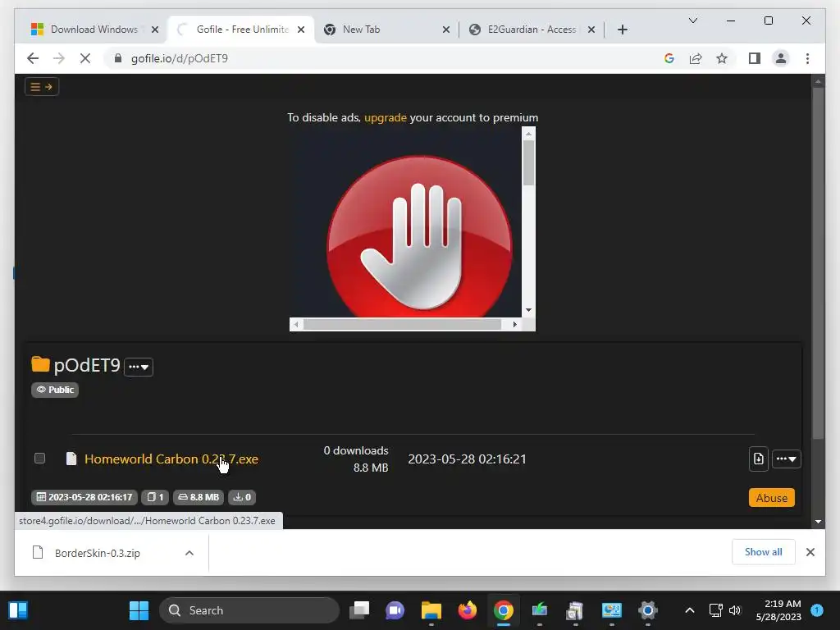The height and width of the screenshot is (630, 840).
Task: Switch to Gofile tab
Action: click(241, 30)
